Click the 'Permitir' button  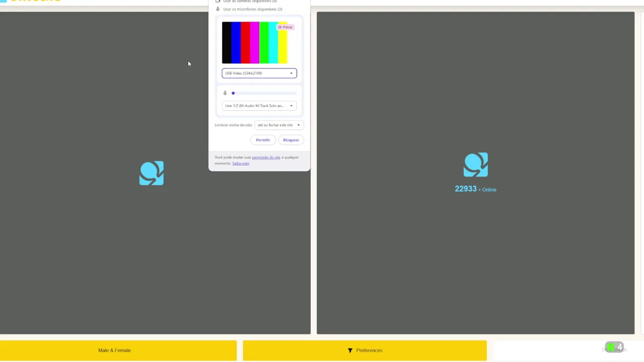[x=263, y=140]
